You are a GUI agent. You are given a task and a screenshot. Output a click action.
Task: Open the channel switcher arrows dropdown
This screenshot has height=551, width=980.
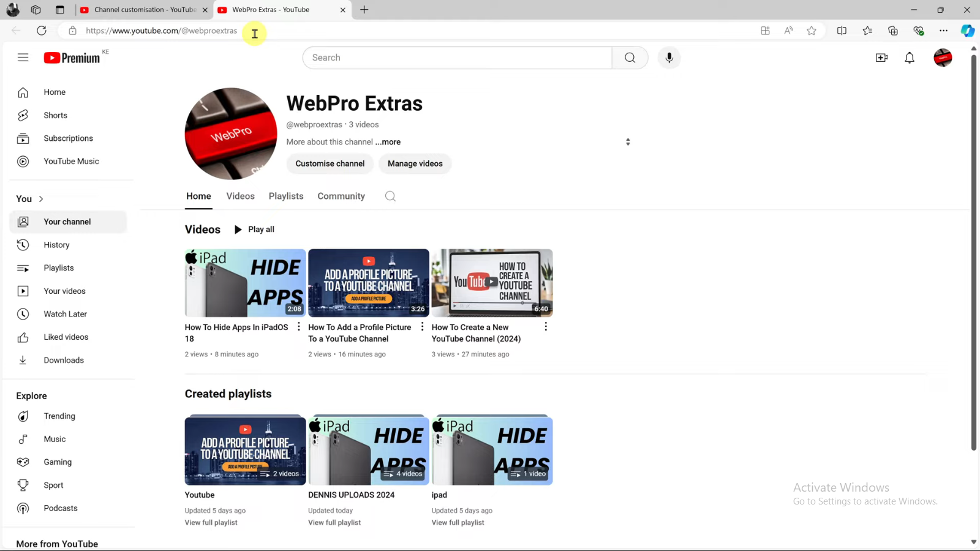point(628,142)
